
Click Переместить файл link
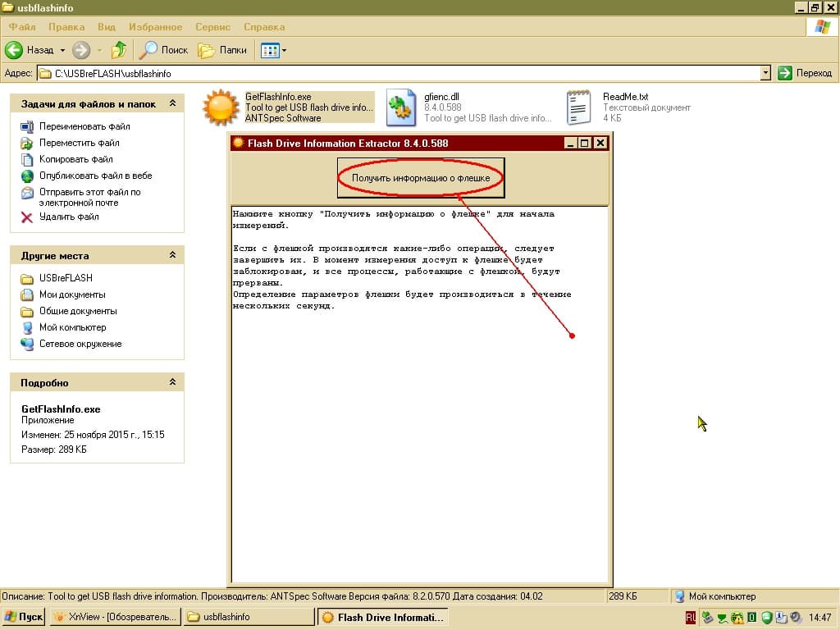pos(80,143)
